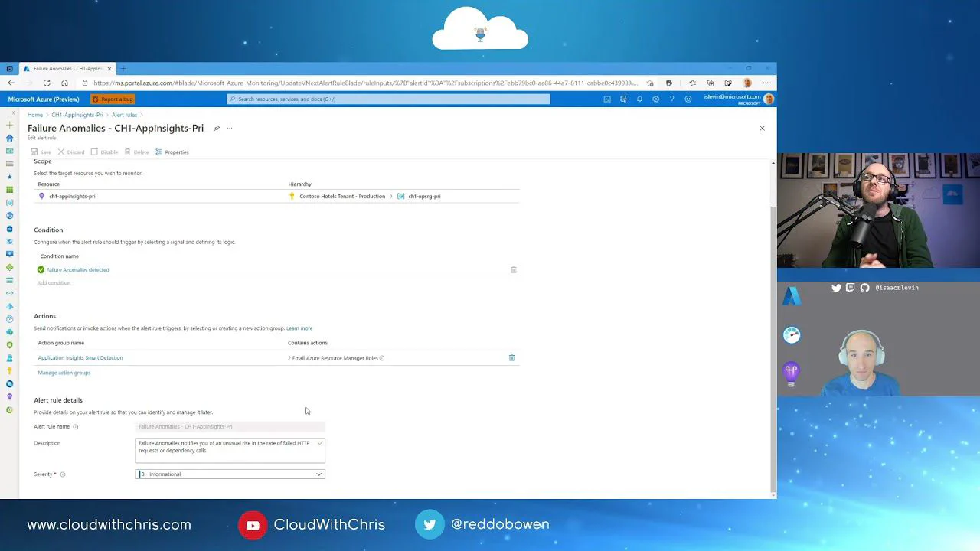
Task: Click the Properties icon in the toolbar
Action: (158, 152)
